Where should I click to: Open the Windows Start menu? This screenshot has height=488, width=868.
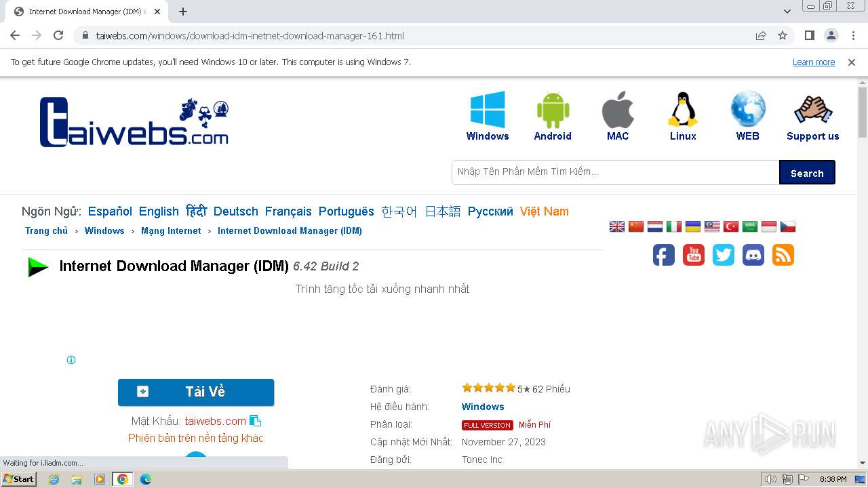coord(18,479)
